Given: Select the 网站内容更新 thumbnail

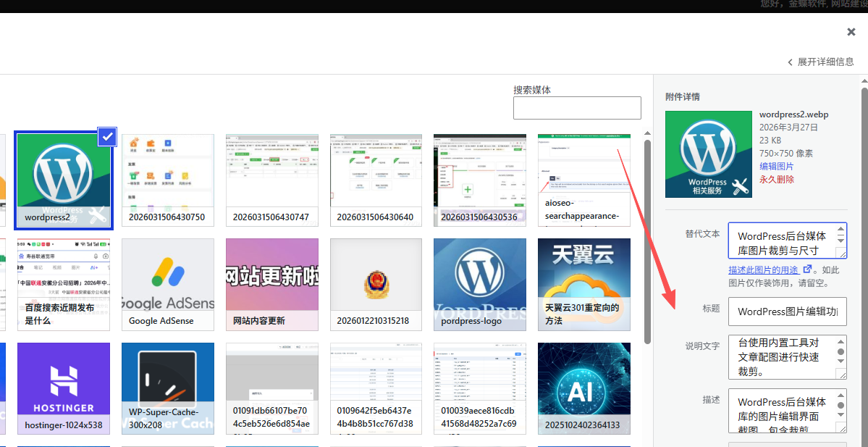Looking at the screenshot, I should pyautogui.click(x=271, y=285).
